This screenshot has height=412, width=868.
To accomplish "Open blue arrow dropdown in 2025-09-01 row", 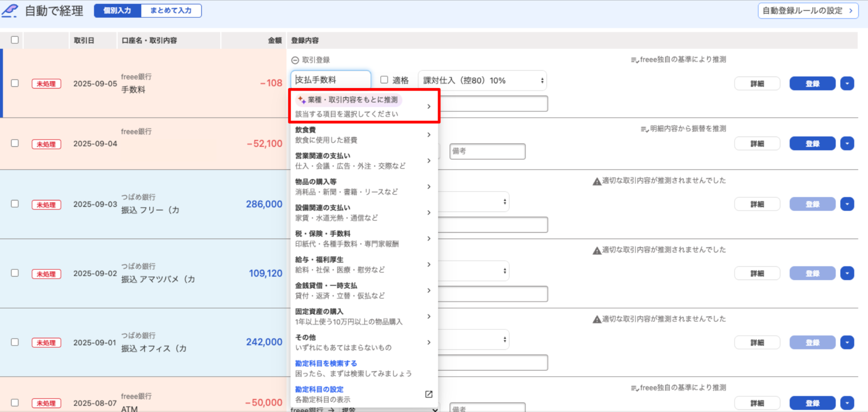I will click(847, 342).
